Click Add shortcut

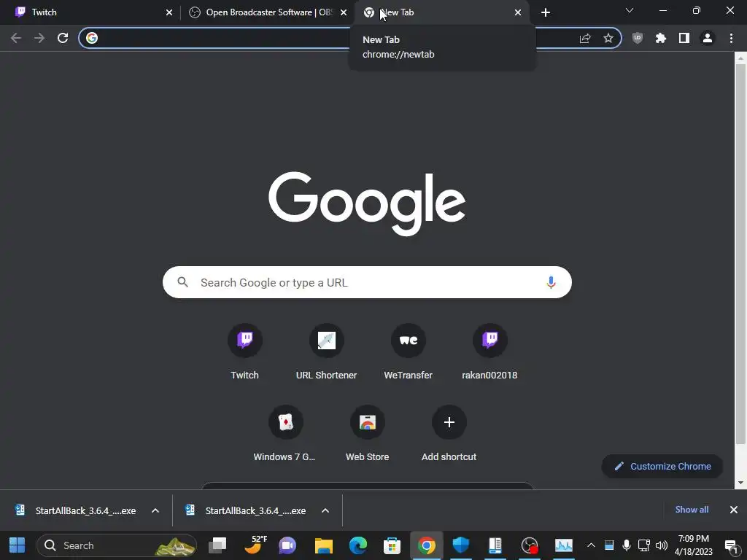449,434
